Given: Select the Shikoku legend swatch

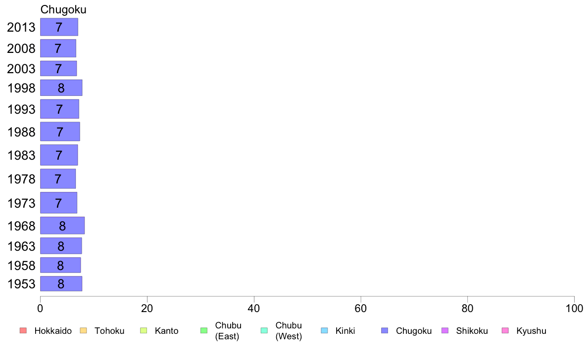Looking at the screenshot, I should tap(445, 331).
